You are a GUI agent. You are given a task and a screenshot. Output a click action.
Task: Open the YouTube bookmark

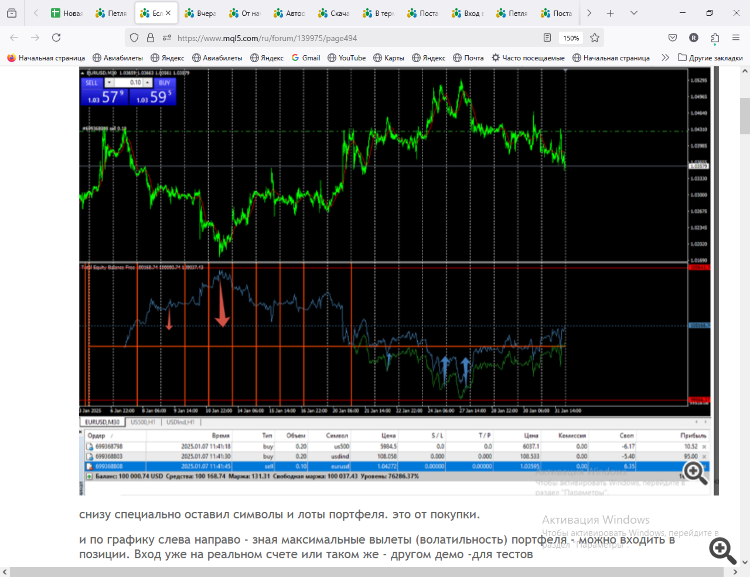(x=347, y=58)
